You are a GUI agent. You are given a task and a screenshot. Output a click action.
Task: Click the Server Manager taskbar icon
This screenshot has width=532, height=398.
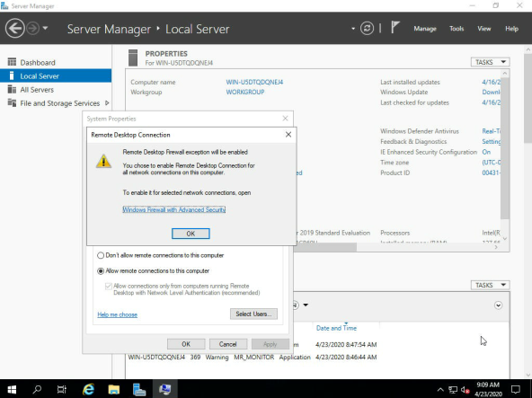pos(139,389)
